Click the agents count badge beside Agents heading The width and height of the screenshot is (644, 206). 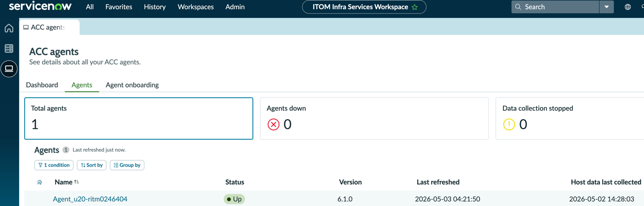click(x=66, y=150)
